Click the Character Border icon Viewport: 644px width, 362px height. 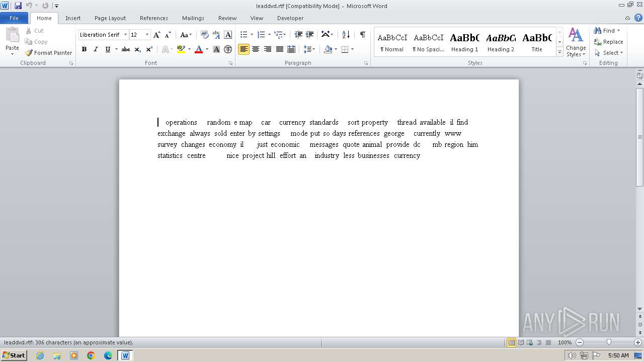pyautogui.click(x=228, y=35)
